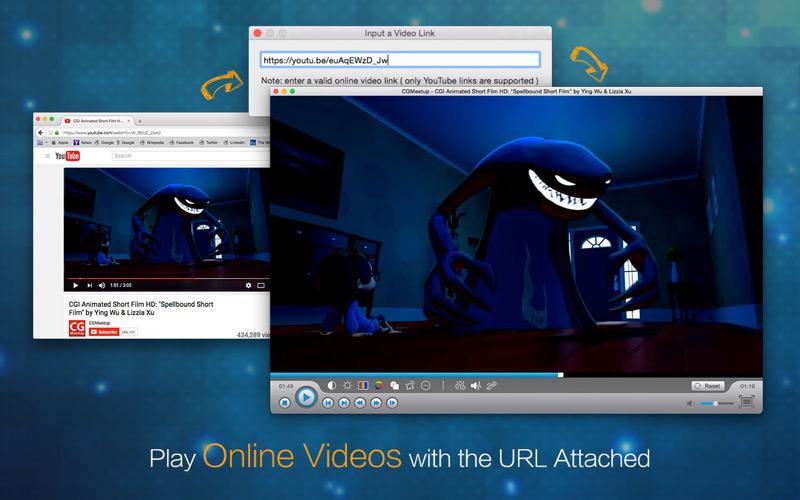800x500 pixels.
Task: Close the CGI Animated Short Film tab
Action: (129, 121)
